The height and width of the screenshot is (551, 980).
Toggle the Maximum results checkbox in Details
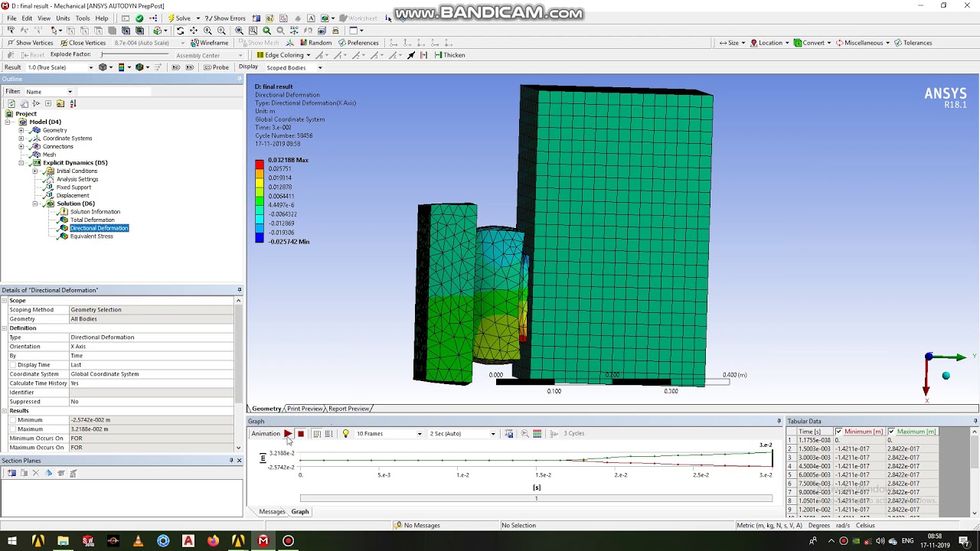point(13,429)
